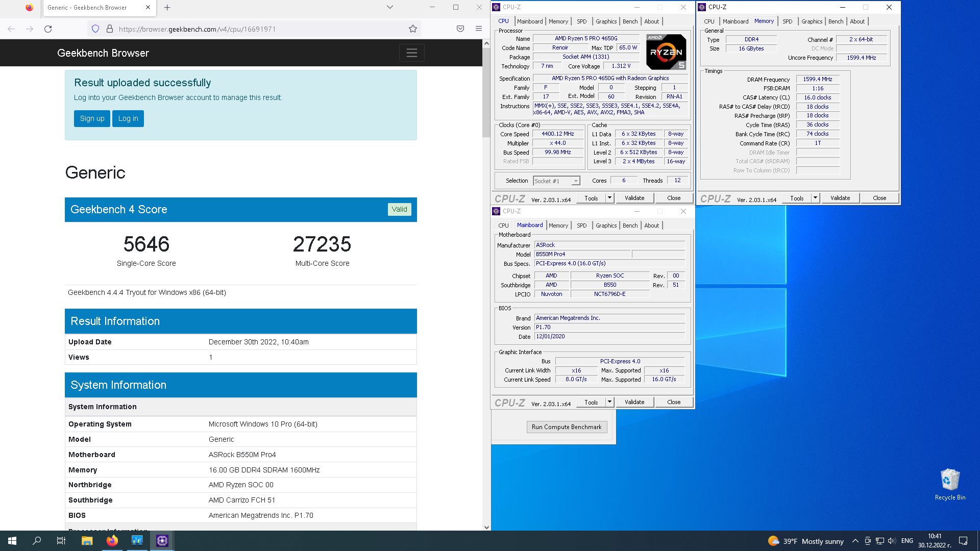Image resolution: width=980 pixels, height=551 pixels.
Task: Click the ENG language indicator
Action: (907, 541)
